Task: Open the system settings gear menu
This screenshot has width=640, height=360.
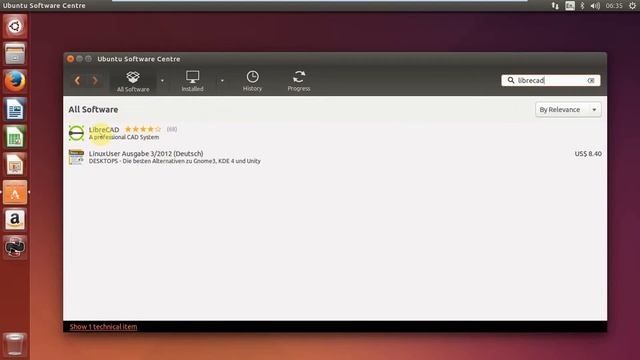Action: [632, 5]
